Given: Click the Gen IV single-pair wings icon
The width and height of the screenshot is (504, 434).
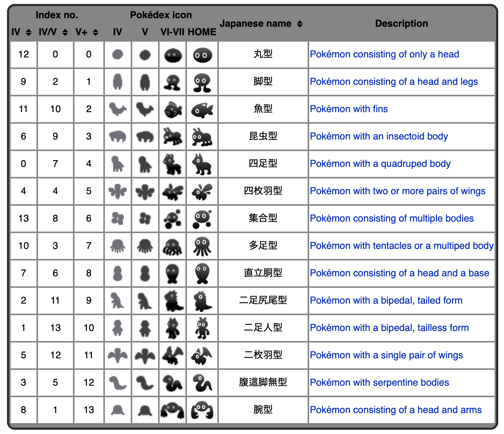Looking at the screenshot, I should coord(118,355).
